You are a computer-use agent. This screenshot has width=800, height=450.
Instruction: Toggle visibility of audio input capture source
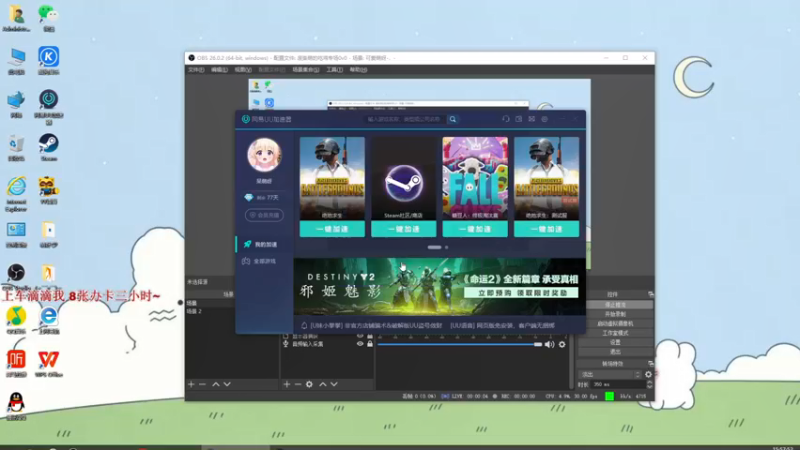tap(360, 344)
